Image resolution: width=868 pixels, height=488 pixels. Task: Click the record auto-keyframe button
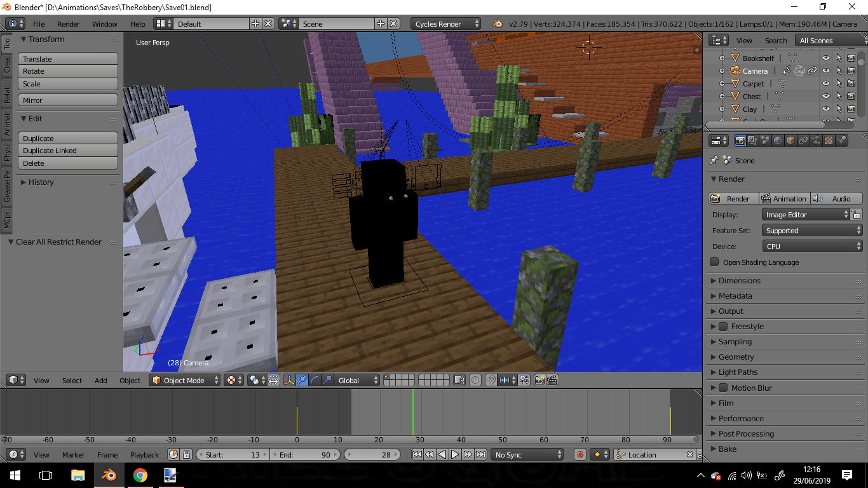580,454
